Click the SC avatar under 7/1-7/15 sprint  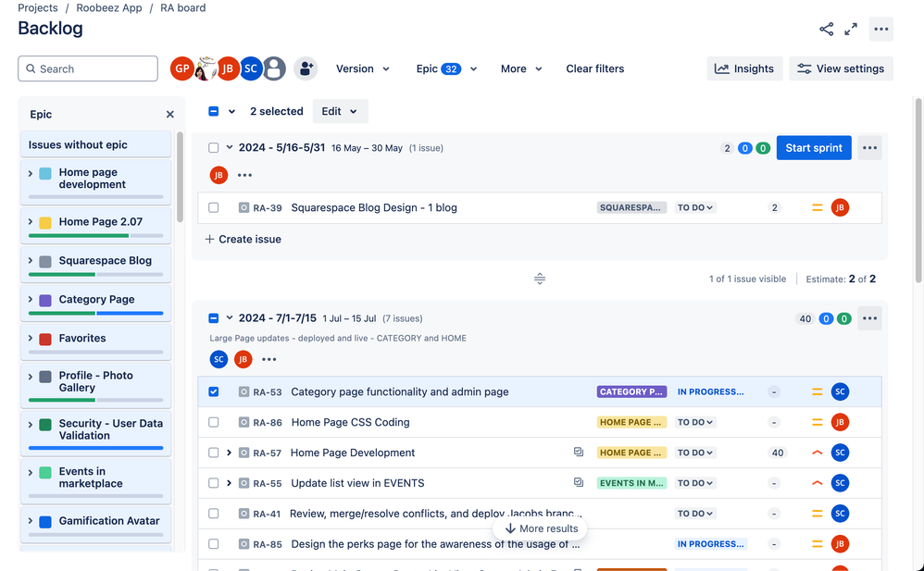click(219, 359)
